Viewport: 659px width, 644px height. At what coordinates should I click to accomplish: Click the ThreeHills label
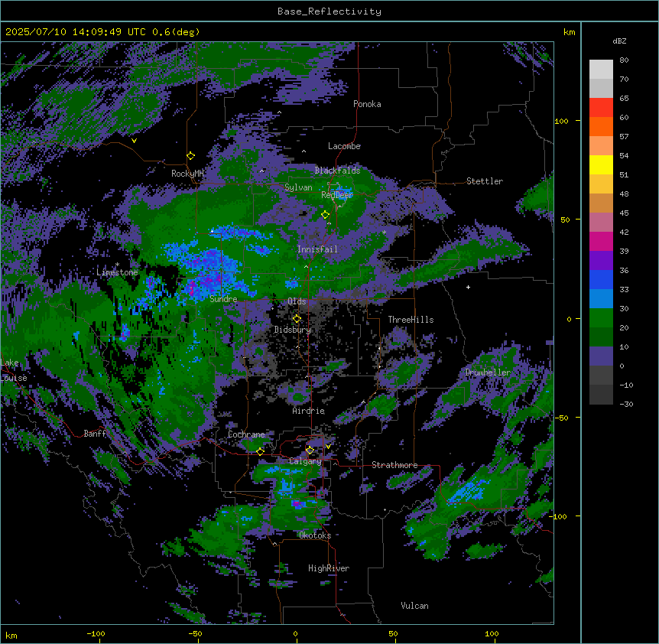tap(411, 320)
